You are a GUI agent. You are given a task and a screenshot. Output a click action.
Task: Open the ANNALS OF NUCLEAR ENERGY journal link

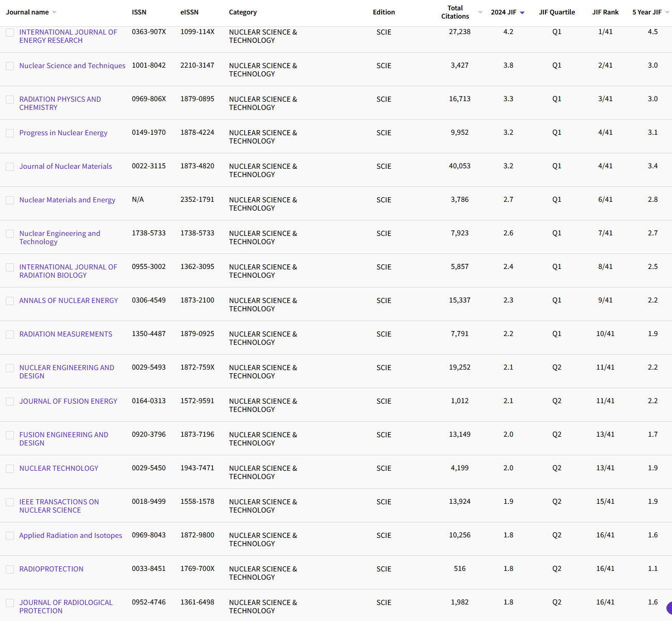tap(69, 300)
